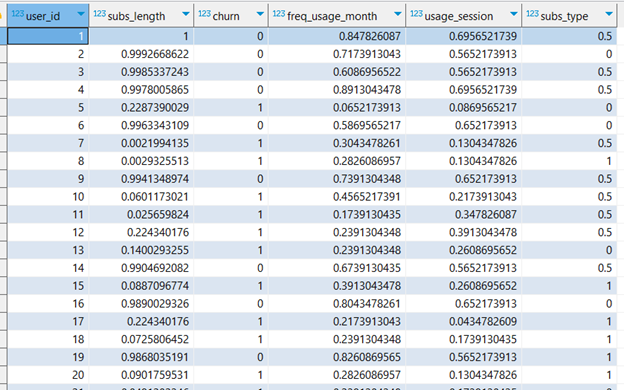Screen dimensions: 624x390
Task: Select the user_id column header label
Action: click(x=43, y=16)
